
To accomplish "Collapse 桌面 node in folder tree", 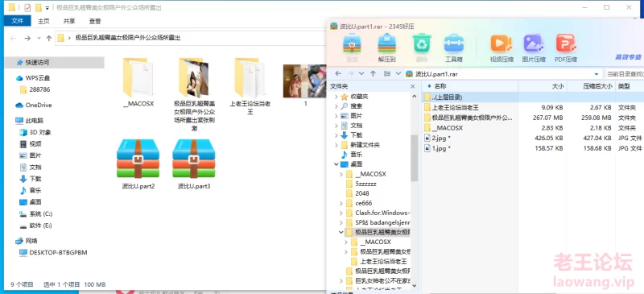I will tap(336, 164).
